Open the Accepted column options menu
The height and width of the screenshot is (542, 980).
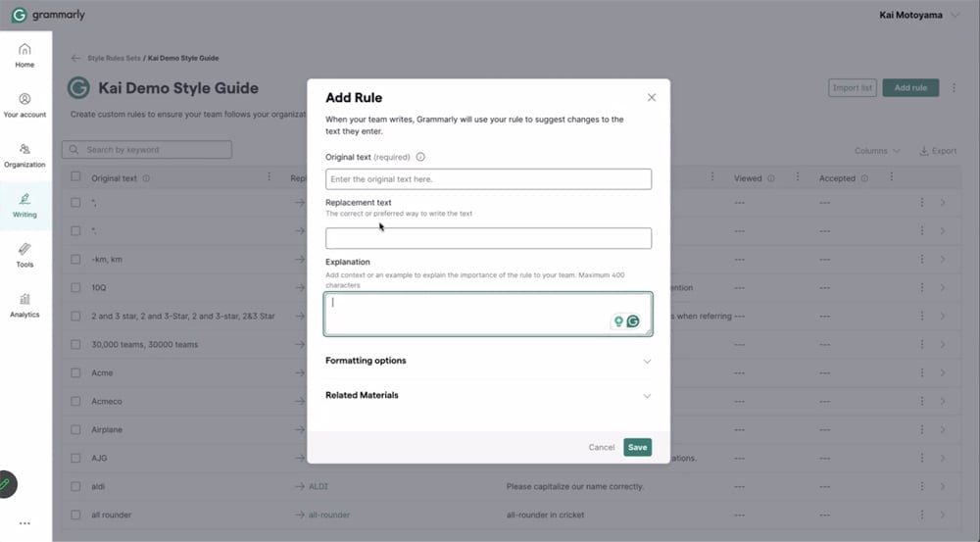(891, 177)
